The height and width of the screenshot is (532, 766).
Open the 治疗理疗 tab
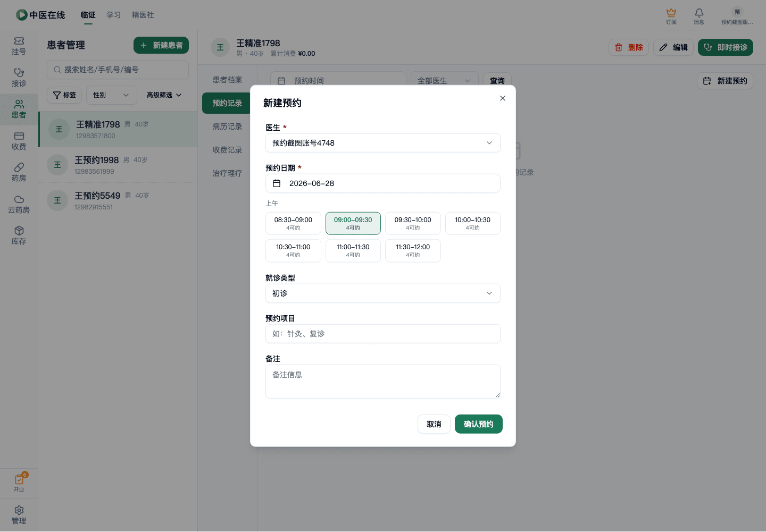point(227,173)
